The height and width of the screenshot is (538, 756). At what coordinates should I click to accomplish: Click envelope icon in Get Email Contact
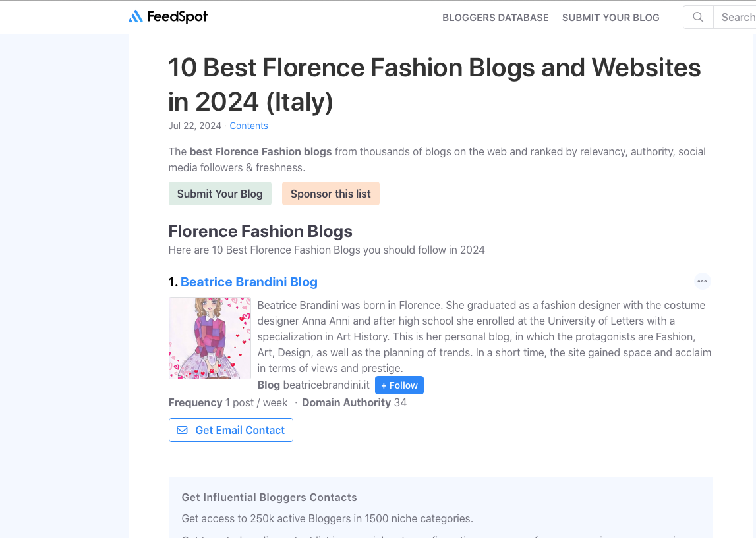(183, 430)
